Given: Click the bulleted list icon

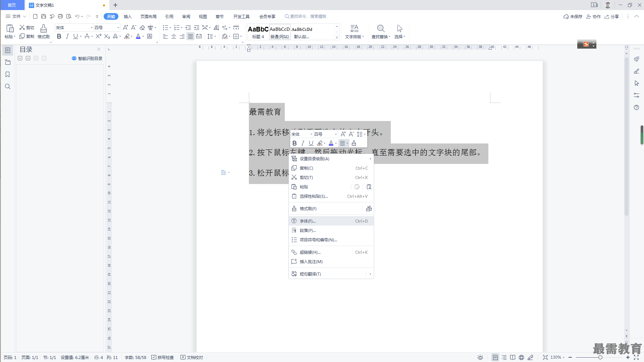Looking at the screenshot, I should click(165, 27).
